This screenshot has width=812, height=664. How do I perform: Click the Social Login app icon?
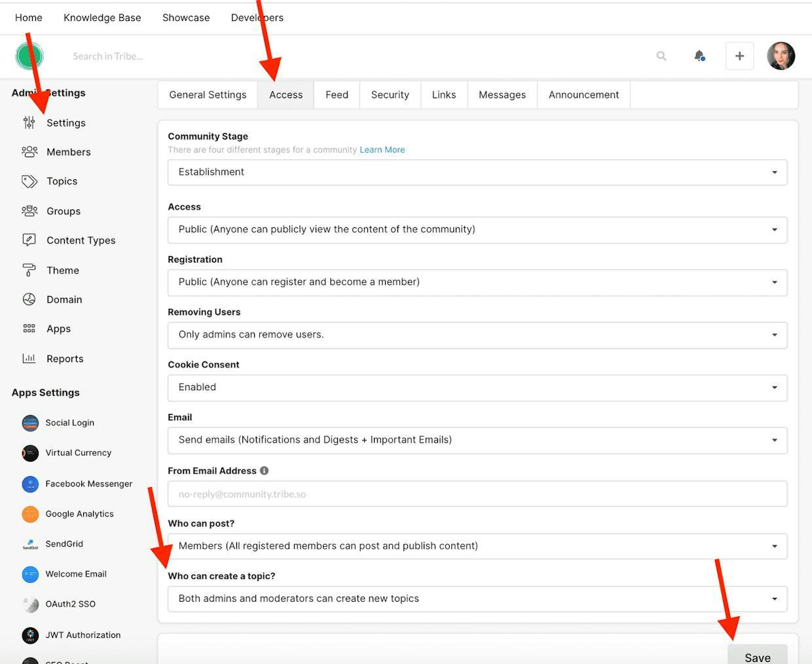[x=30, y=423]
